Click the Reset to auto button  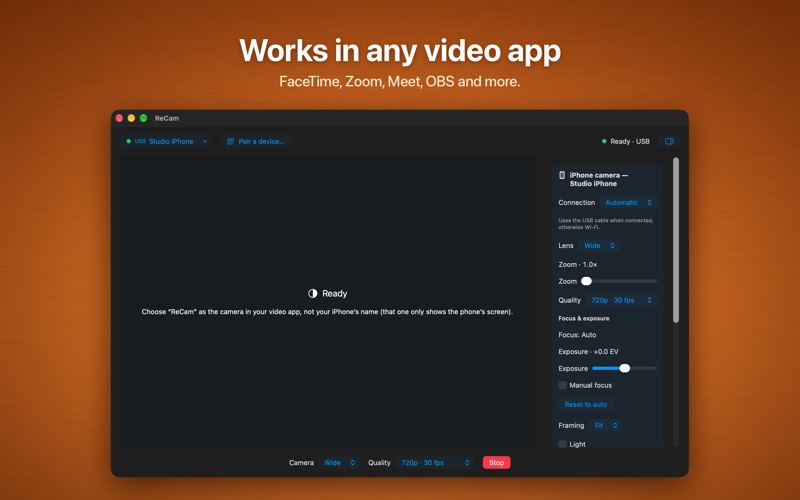pyautogui.click(x=586, y=404)
